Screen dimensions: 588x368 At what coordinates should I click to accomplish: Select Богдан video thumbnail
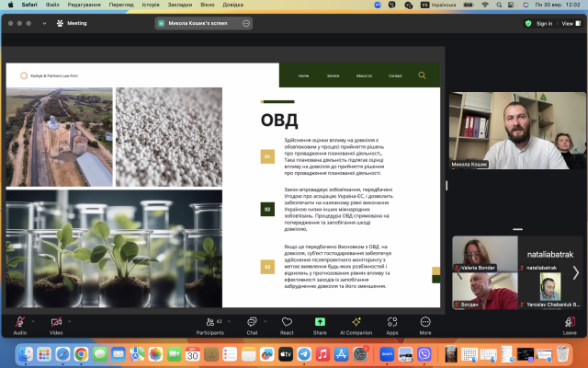pyautogui.click(x=485, y=291)
